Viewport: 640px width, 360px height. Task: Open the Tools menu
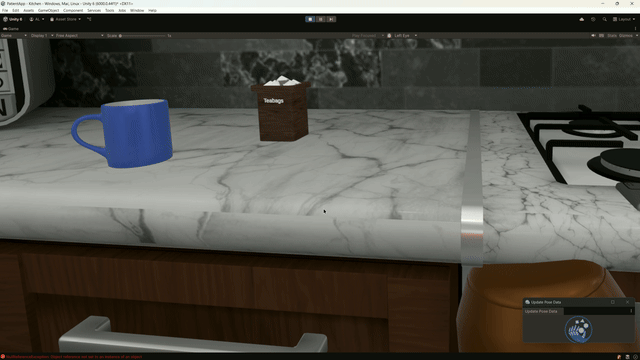[x=109, y=10]
